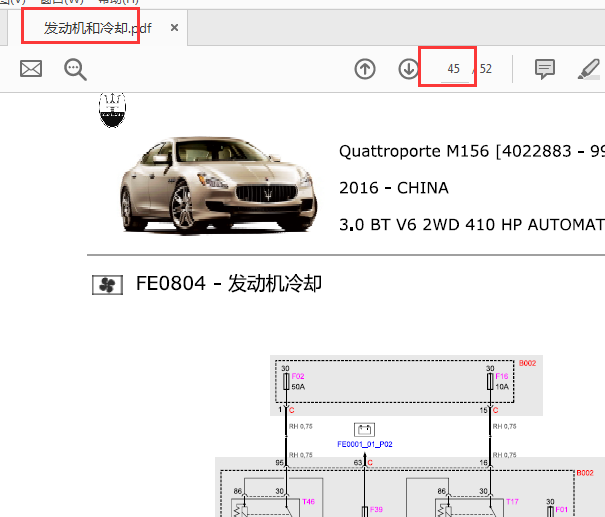Select the 2016 - CHINA text
This screenshot has height=517, width=605.
click(394, 188)
